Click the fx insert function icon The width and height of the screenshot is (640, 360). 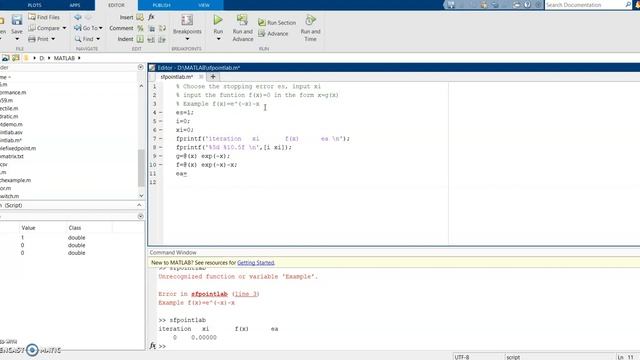[x=151, y=17]
